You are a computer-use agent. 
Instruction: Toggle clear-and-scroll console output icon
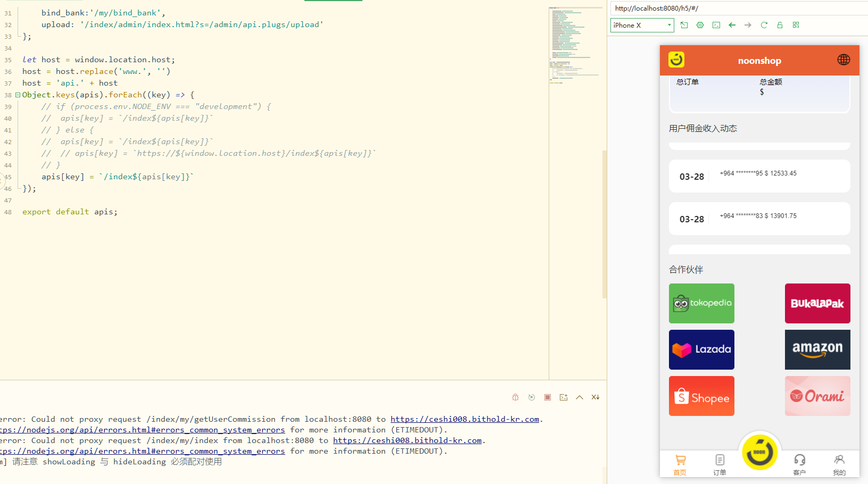pyautogui.click(x=595, y=397)
